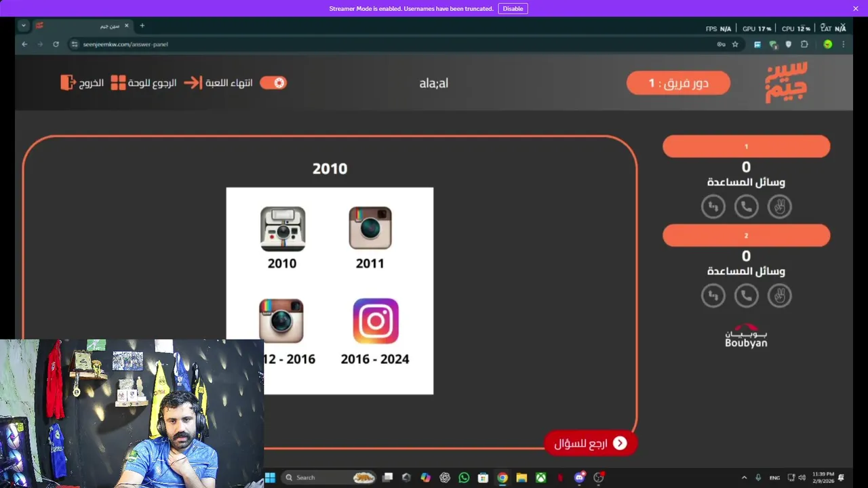Screen dimensions: 868x488
Task: Open WhatsApp from the taskbar
Action: 464,477
